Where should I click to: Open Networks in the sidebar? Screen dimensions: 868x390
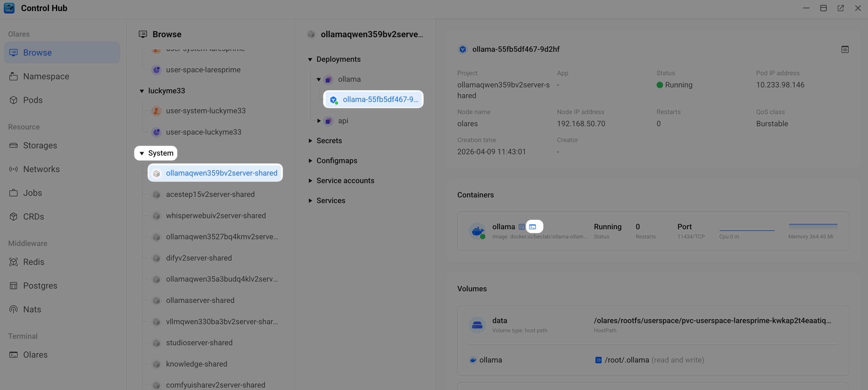41,169
